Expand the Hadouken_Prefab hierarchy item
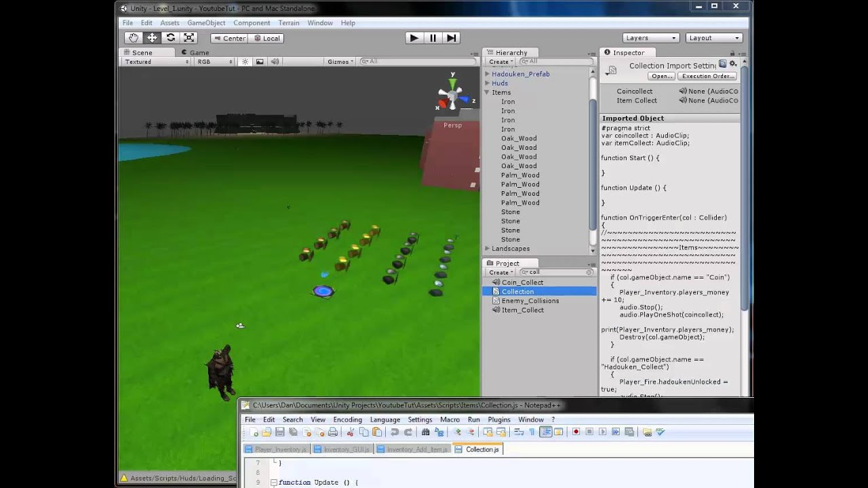The image size is (868, 488). coord(487,74)
